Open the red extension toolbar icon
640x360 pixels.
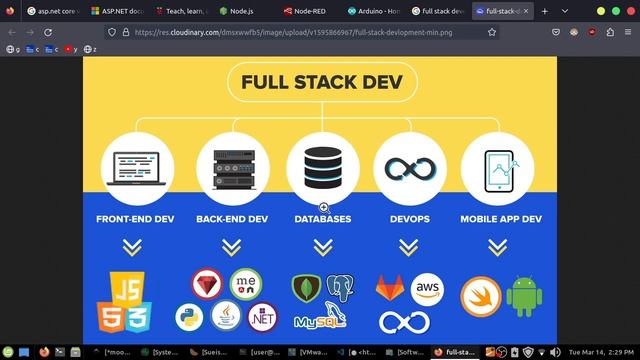tap(592, 32)
